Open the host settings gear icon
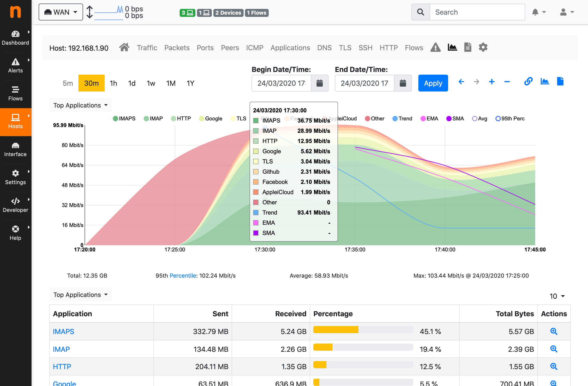 click(x=483, y=48)
